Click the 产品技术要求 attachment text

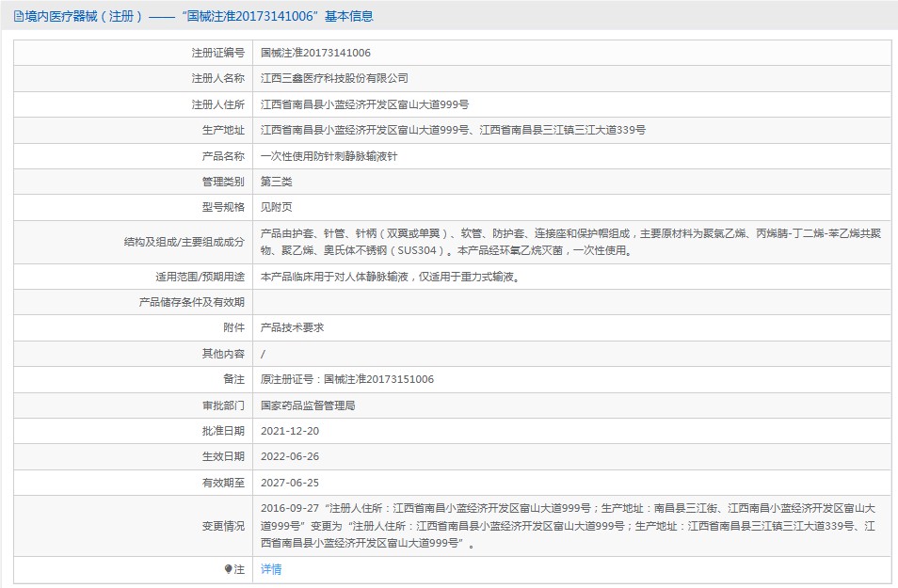click(x=293, y=327)
